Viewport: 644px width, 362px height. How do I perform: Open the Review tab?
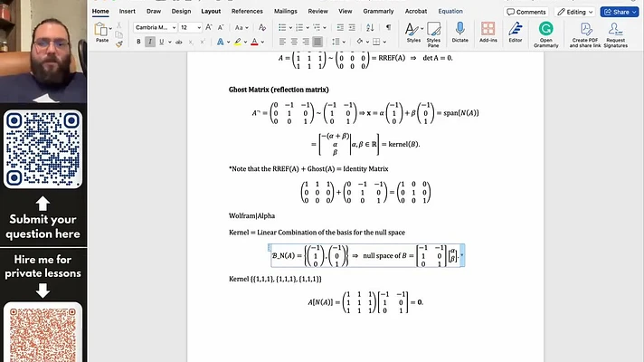(x=317, y=12)
